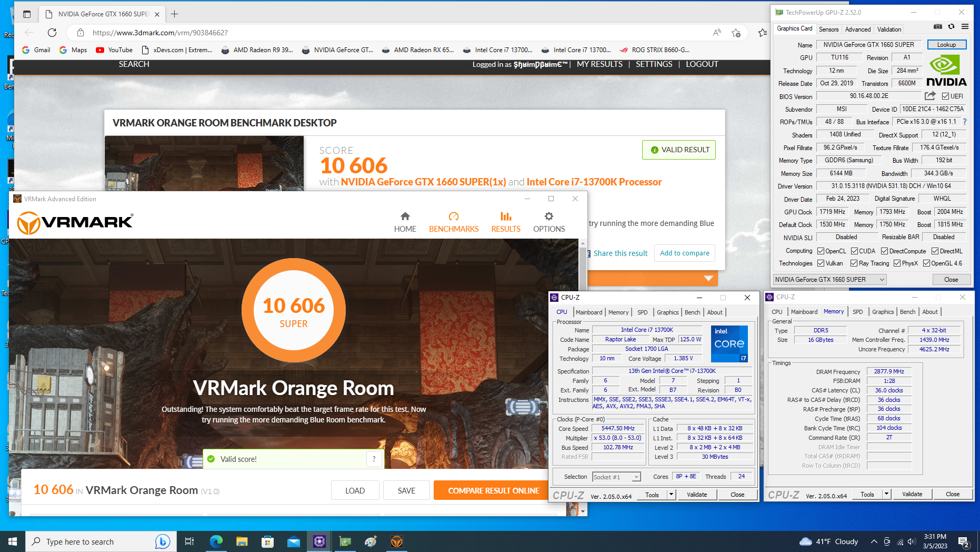Open Tools dropdown arrow in CPU-Z memory window
Viewport: 980px width, 552px height.
coord(886,494)
